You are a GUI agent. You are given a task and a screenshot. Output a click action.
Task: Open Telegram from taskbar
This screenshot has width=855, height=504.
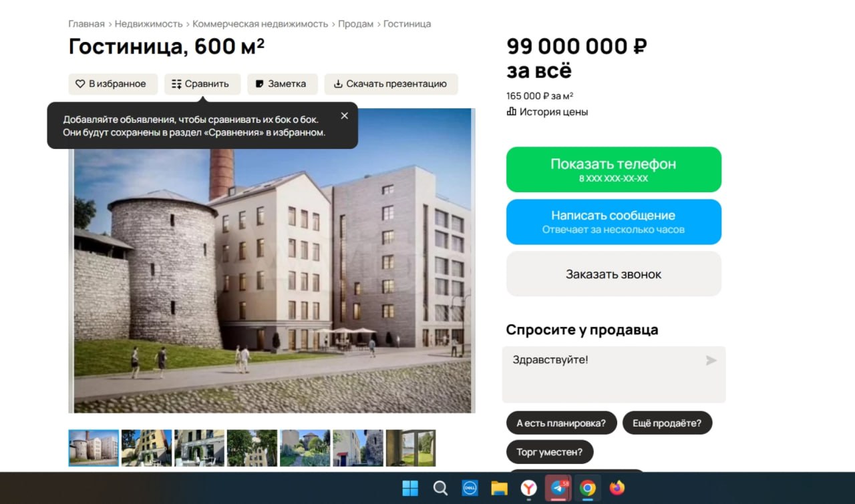(x=558, y=489)
